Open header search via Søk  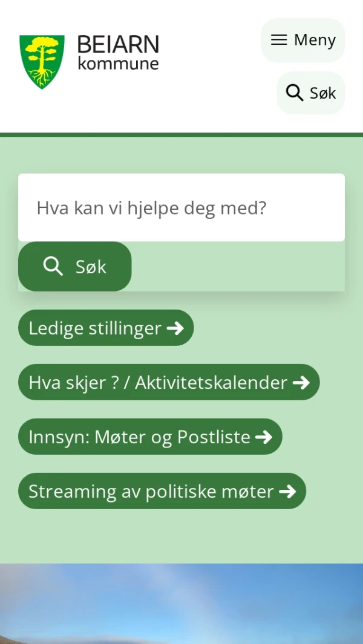click(x=310, y=93)
